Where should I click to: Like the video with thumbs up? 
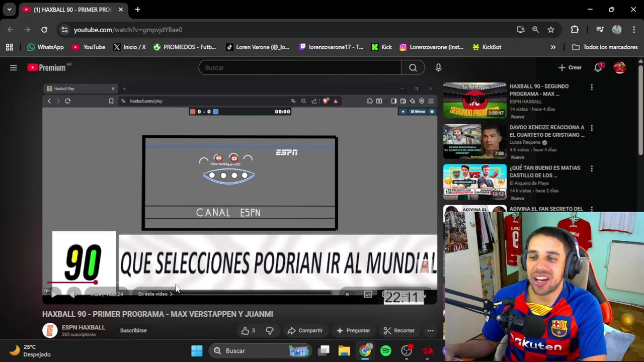248,330
